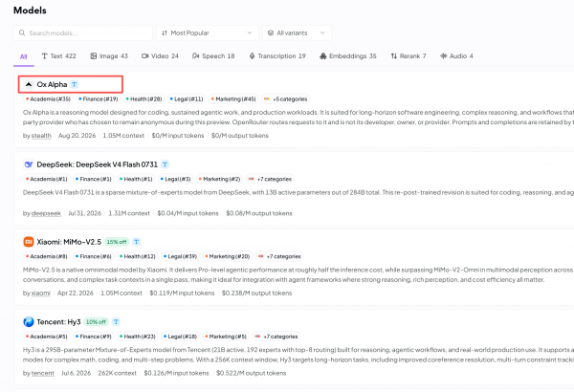Click Health (#28) tag on Ox Alpha
The width and height of the screenshot is (574, 392).
tap(143, 99)
